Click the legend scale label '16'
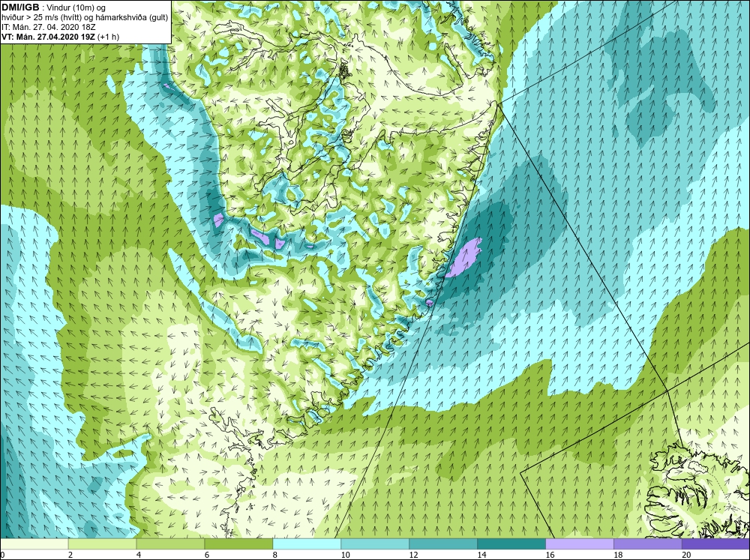This screenshot has height=560, width=750. pyautogui.click(x=550, y=555)
